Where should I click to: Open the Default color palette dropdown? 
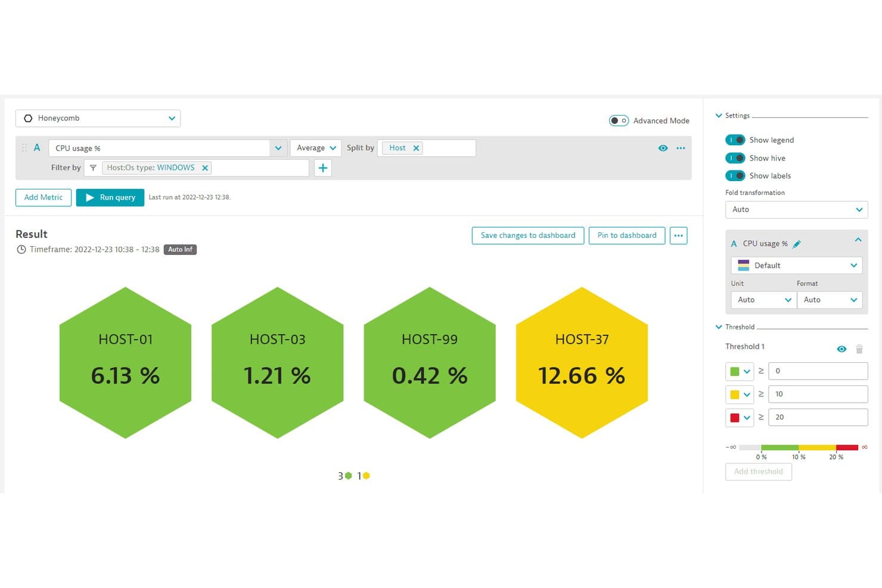(x=796, y=265)
